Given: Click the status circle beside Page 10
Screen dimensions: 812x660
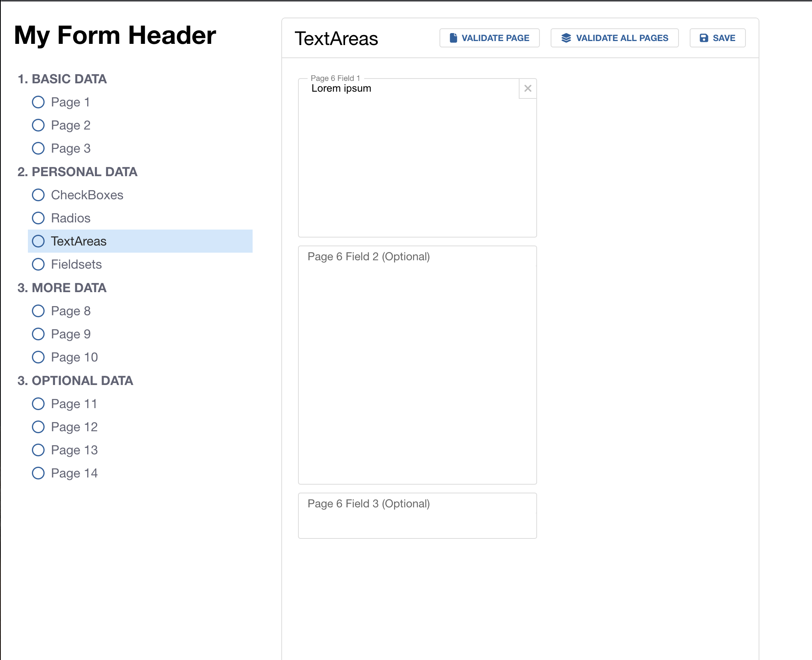Looking at the screenshot, I should (38, 357).
